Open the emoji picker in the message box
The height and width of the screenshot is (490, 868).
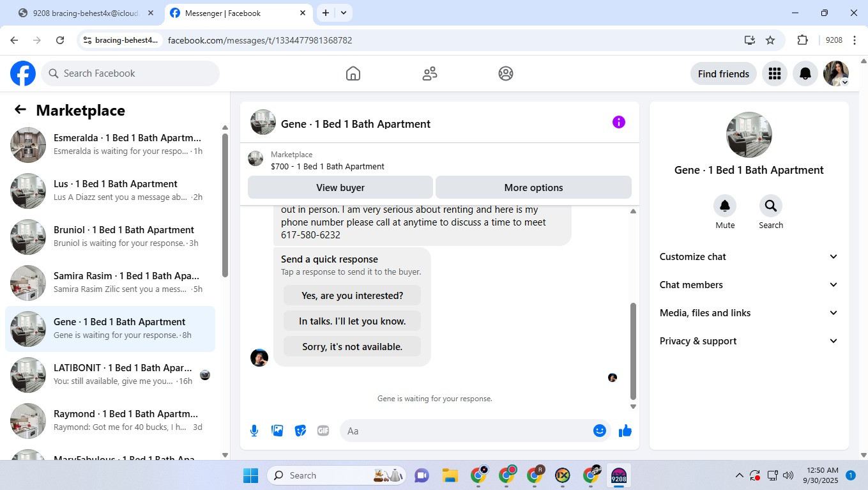point(599,431)
